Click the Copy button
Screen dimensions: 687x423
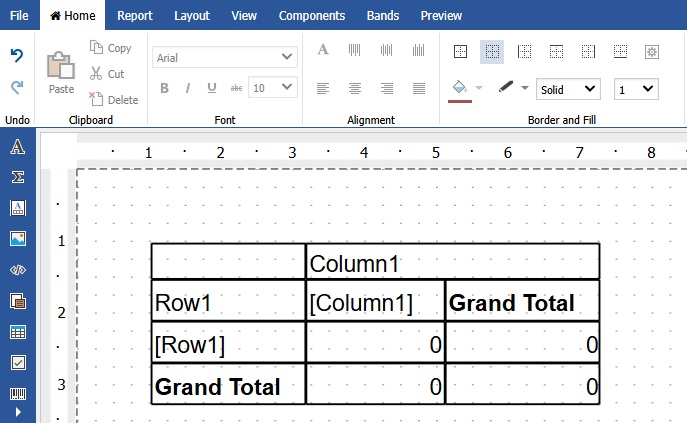(110, 48)
